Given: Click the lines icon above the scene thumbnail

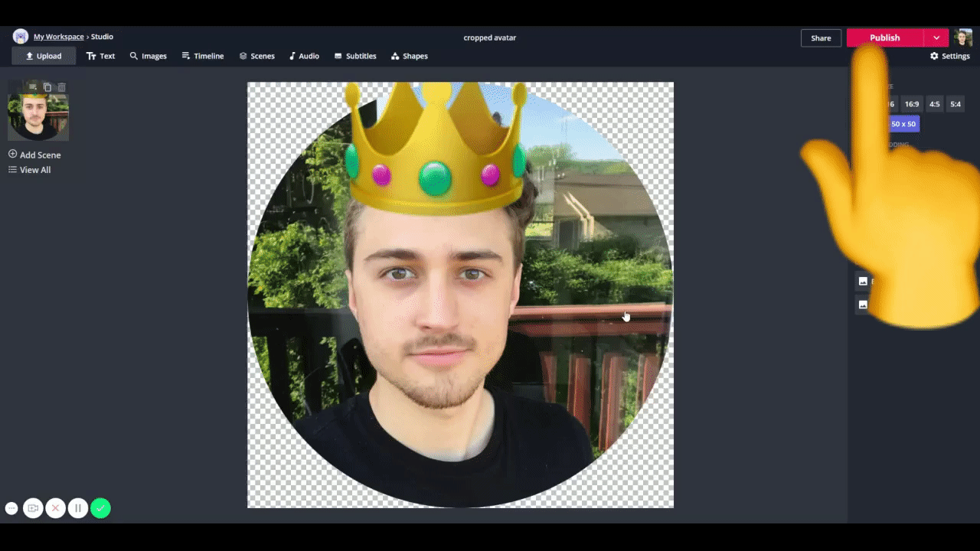Looking at the screenshot, I should [x=32, y=87].
